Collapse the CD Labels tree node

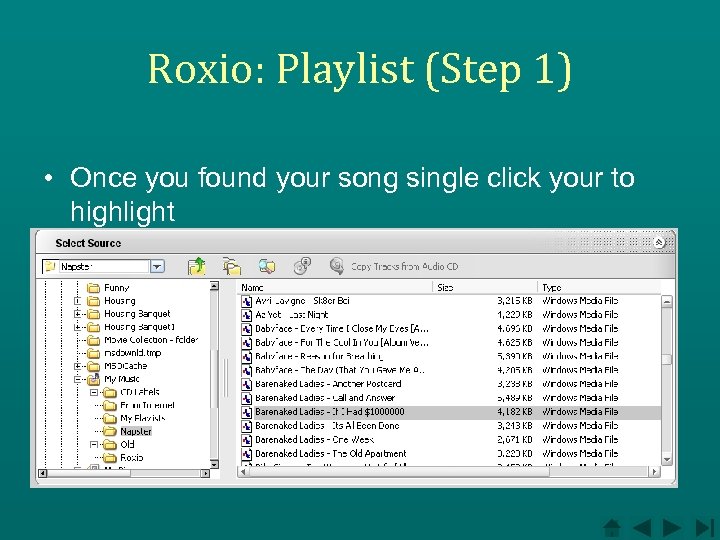(x=94, y=392)
